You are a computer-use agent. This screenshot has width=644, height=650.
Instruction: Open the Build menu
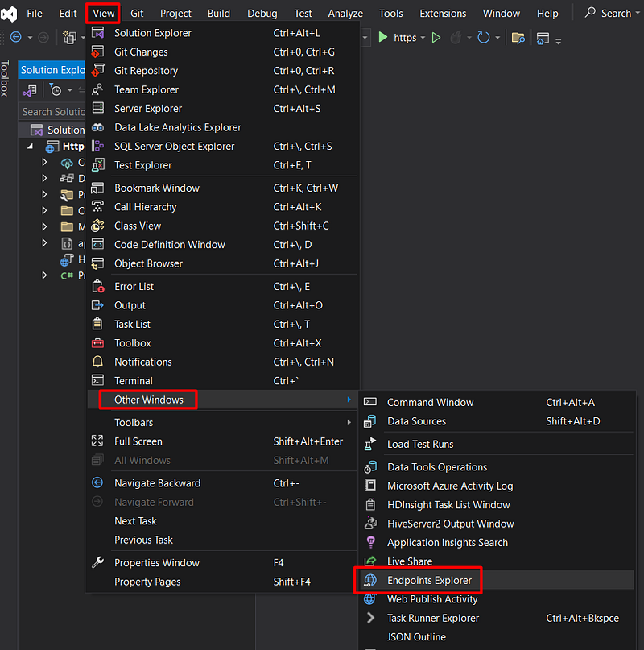(218, 13)
